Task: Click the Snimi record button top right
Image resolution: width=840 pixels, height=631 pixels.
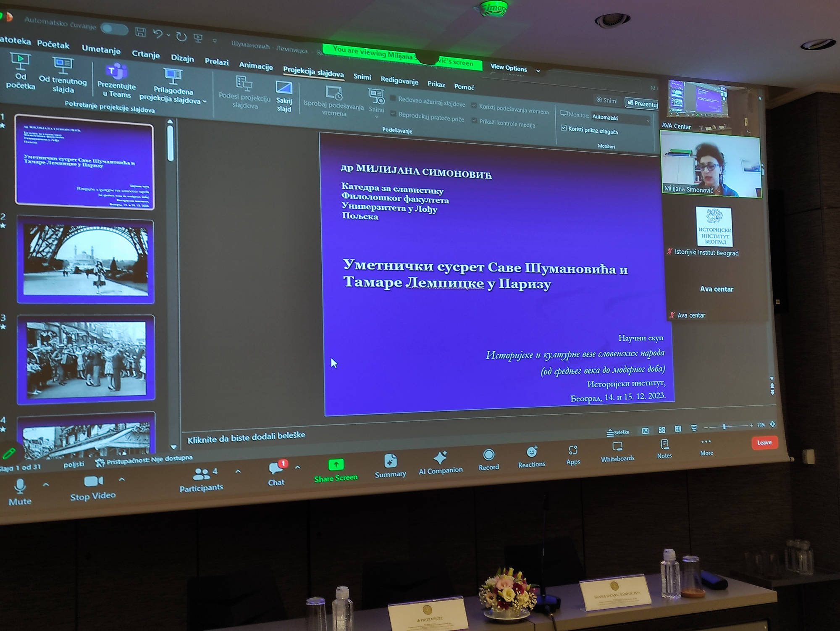Action: [607, 100]
